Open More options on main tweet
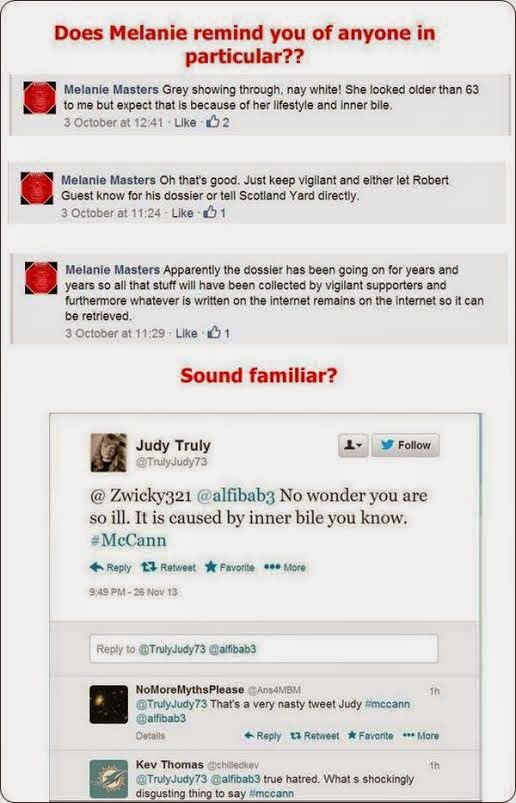This screenshot has width=516, height=803. pyautogui.click(x=285, y=567)
